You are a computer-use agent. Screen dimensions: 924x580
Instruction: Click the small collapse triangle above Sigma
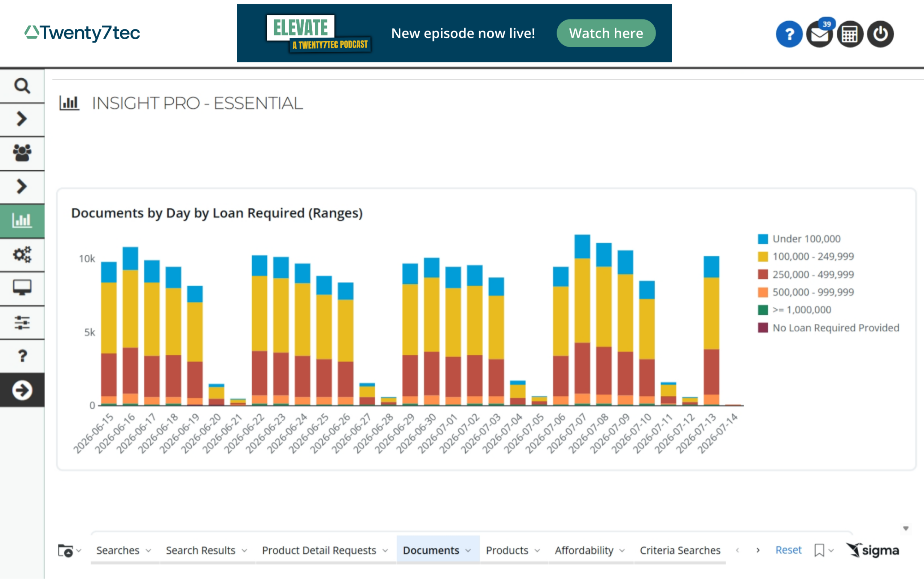click(x=906, y=528)
